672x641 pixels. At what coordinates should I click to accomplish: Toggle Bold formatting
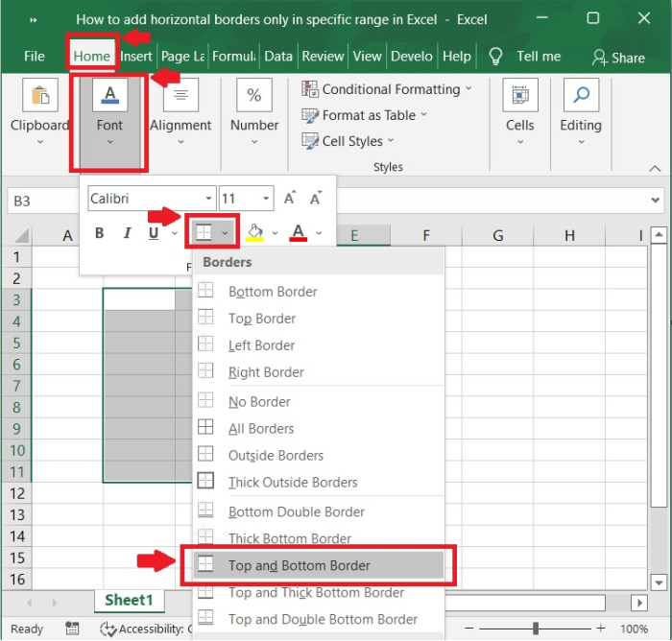point(100,232)
